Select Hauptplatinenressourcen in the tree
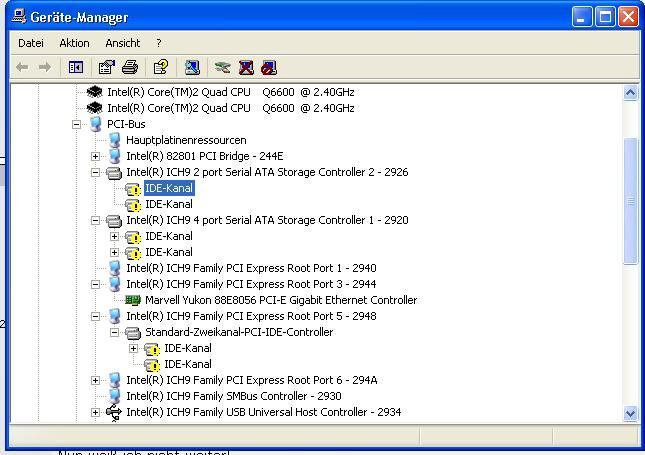 coord(186,140)
